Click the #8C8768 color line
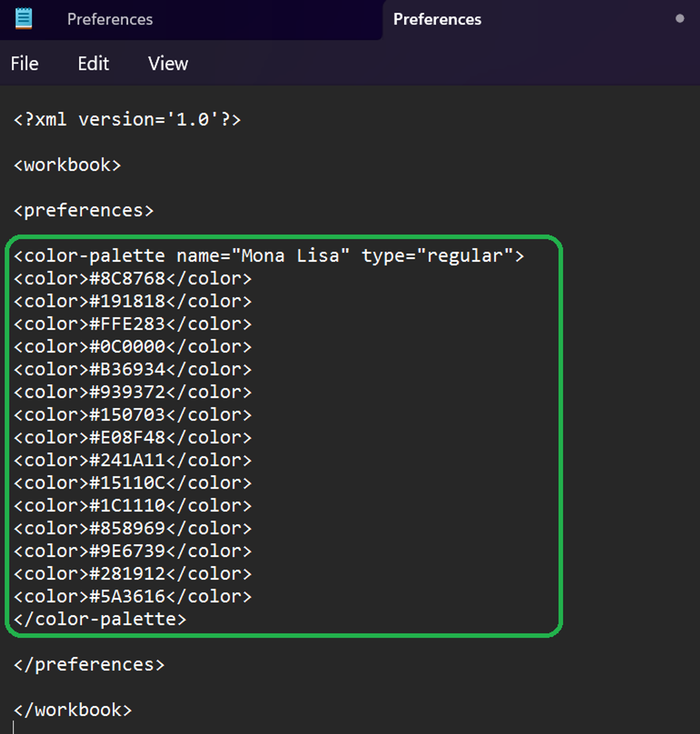 pos(132,279)
